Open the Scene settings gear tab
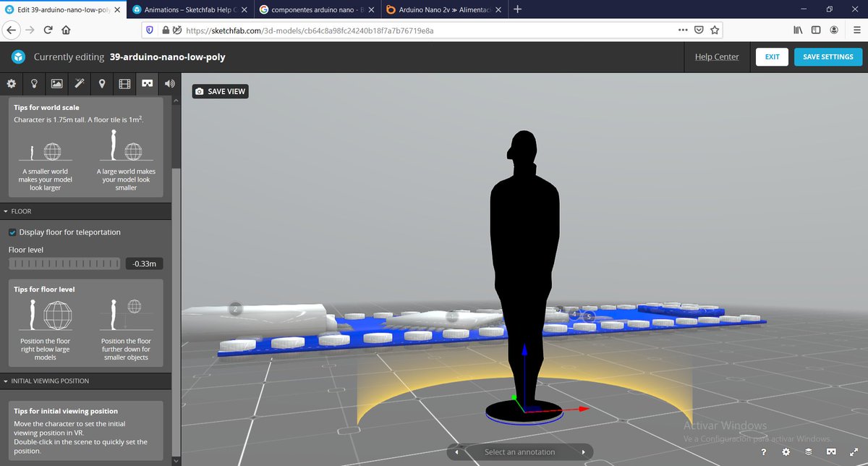 11,84
